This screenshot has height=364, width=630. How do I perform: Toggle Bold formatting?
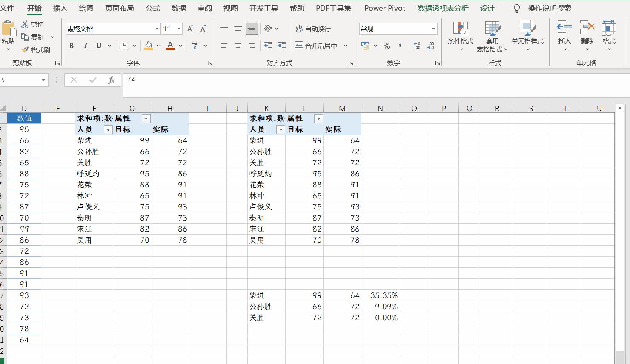point(72,46)
